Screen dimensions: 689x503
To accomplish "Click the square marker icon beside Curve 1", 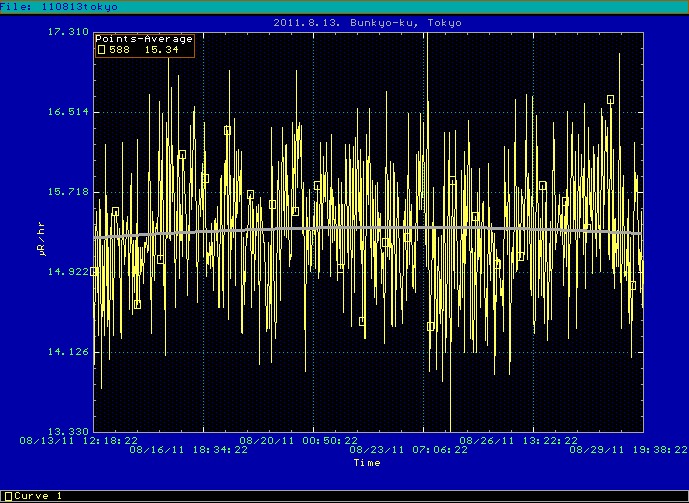I will (x=7, y=496).
